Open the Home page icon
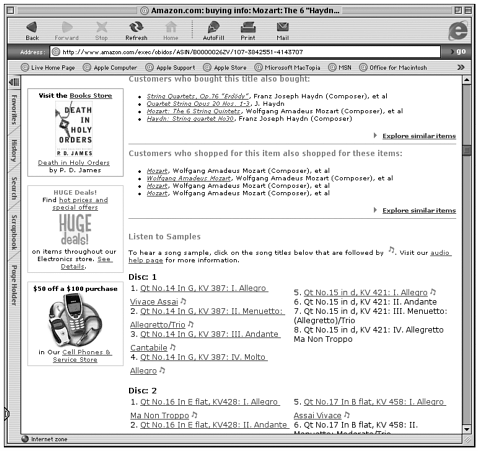Screen dimensions: 480x451 (x=171, y=31)
